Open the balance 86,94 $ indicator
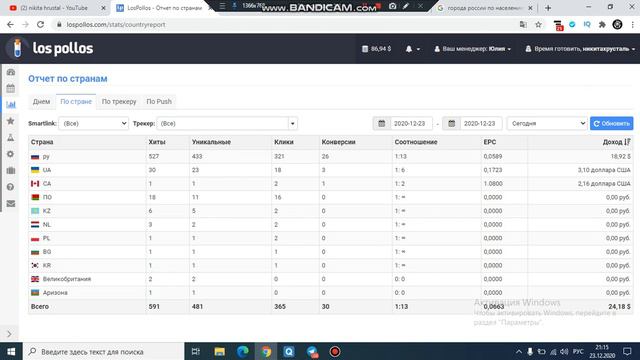640x360 pixels. 376,49
